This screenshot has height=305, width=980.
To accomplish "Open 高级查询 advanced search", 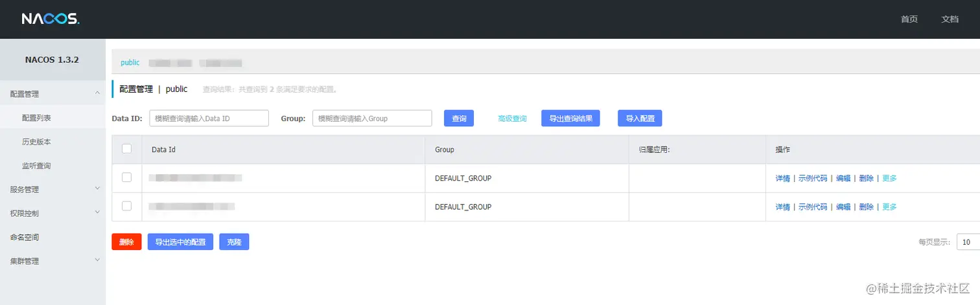I will [x=512, y=119].
